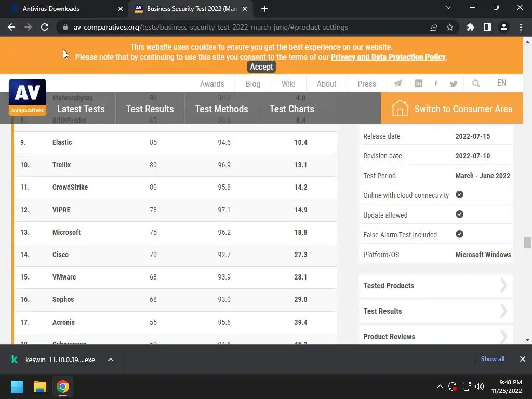Expand the Tested Products section

pos(436,286)
